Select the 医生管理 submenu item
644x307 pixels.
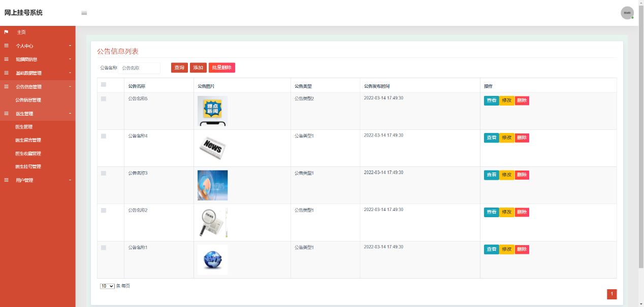(x=24, y=127)
